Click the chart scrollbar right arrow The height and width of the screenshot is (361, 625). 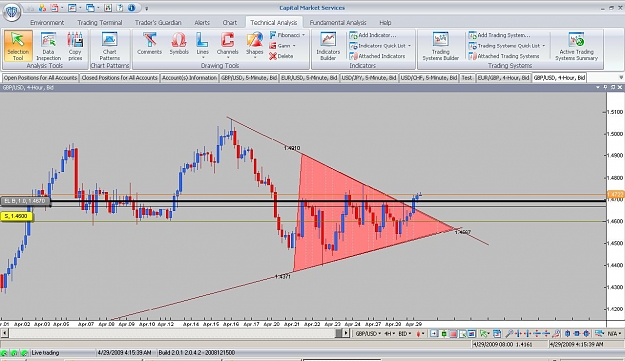[346, 333]
